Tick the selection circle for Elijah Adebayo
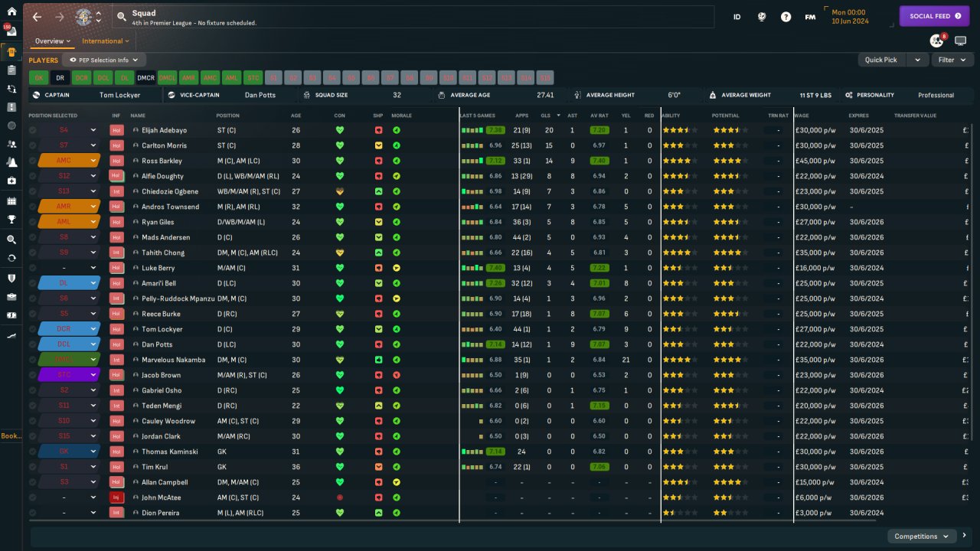Image resolution: width=980 pixels, height=551 pixels. click(32, 130)
